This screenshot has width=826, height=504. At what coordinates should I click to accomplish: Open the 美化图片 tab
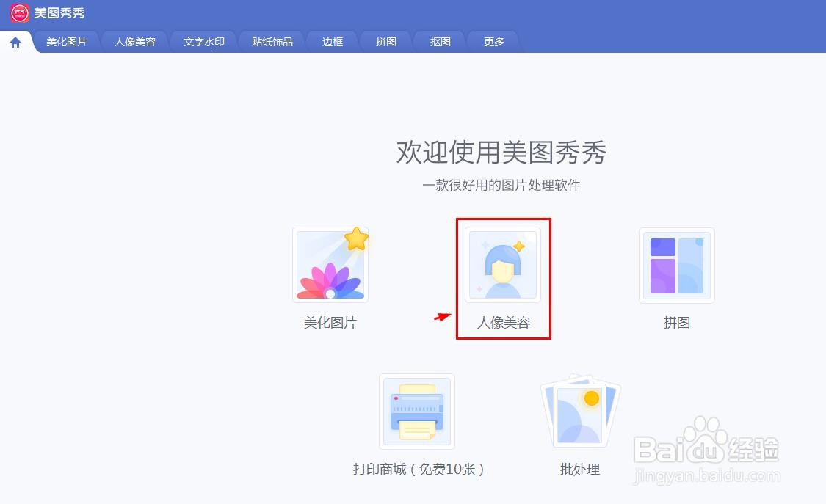(x=66, y=42)
